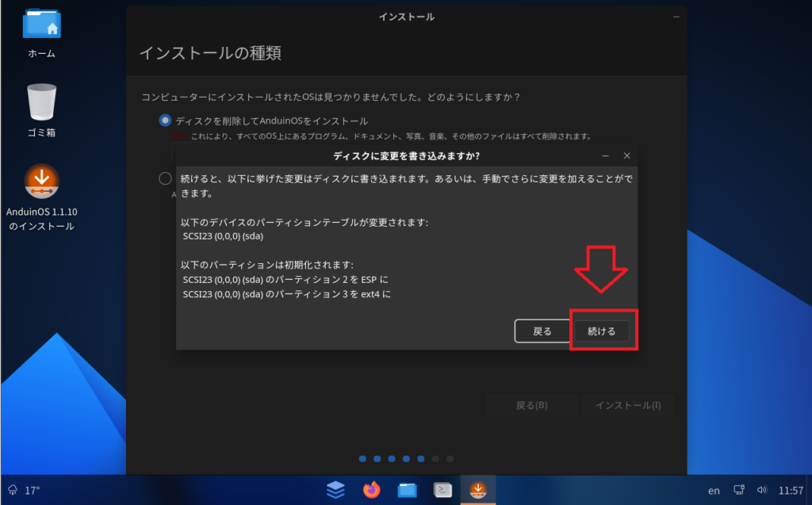Image resolution: width=812 pixels, height=505 pixels.
Task: Select the second installation type radio button
Action: pos(165,178)
